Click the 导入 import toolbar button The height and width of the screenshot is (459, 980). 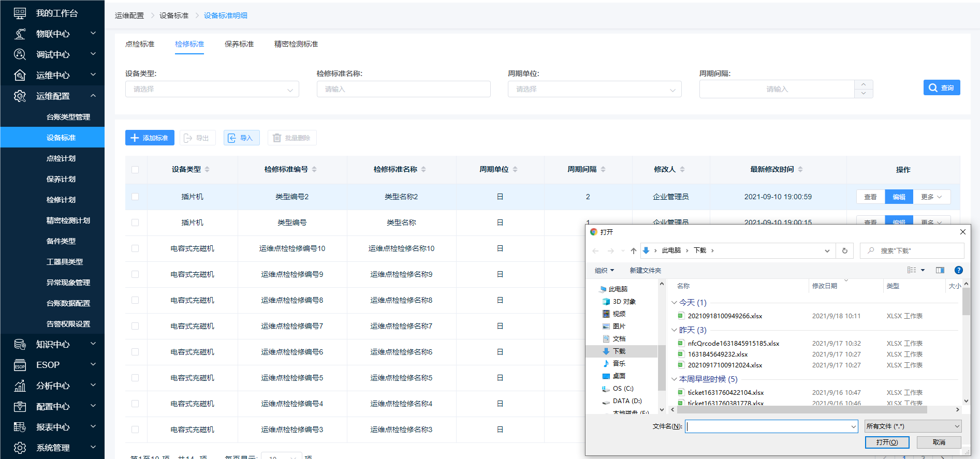click(x=241, y=138)
